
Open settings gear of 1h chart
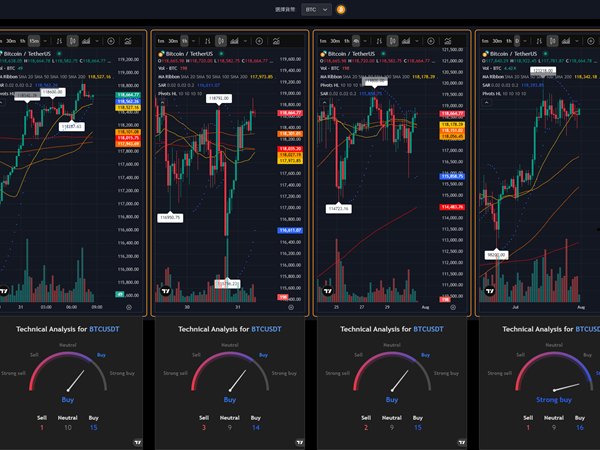(x=291, y=307)
